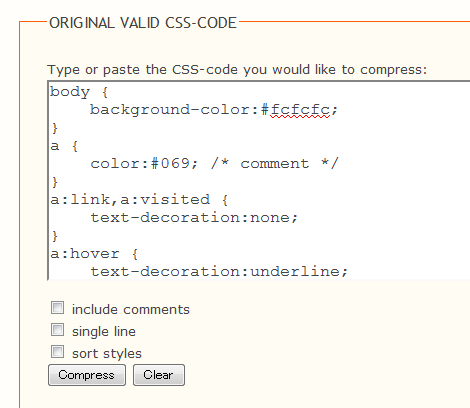Click the sort styles label text
The width and height of the screenshot is (470, 408).
(107, 354)
